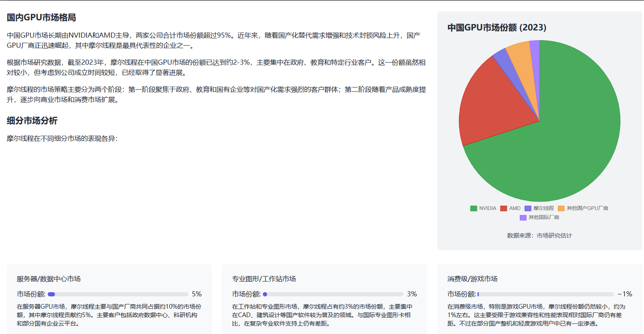Viewport: 644px width, 334px height.
Task: Click the 专业图形/工作站市场 progress bar
Action: (x=333, y=294)
